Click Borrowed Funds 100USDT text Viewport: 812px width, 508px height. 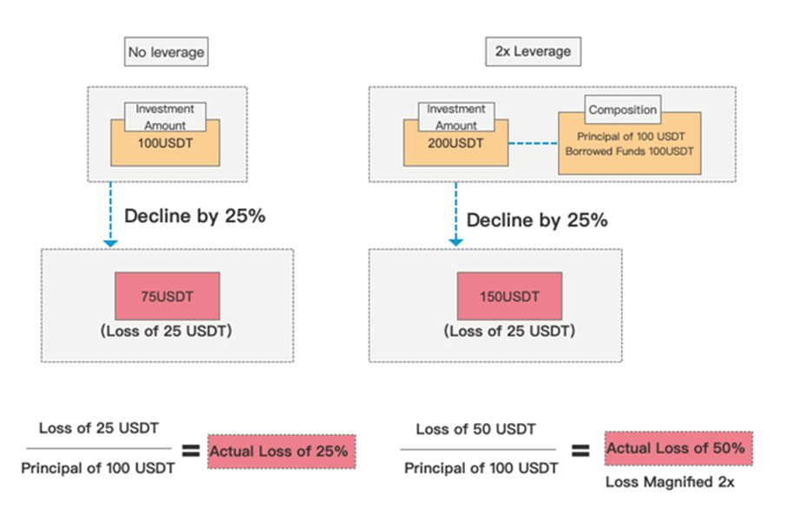pos(629,152)
